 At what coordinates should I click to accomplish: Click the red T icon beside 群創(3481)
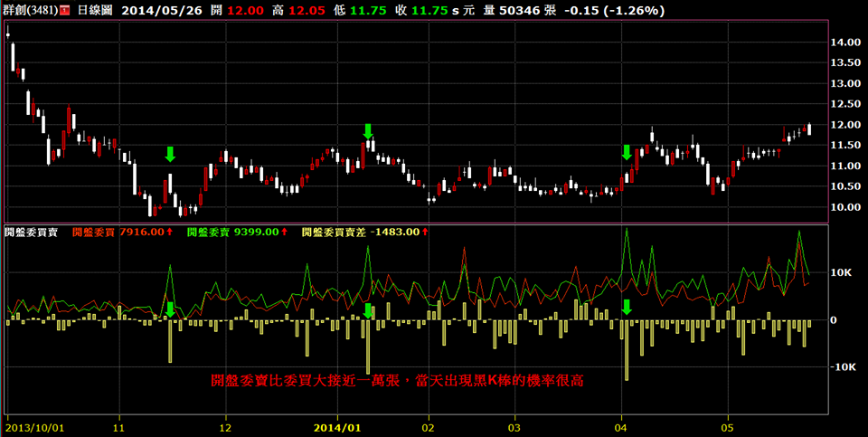pos(64,11)
